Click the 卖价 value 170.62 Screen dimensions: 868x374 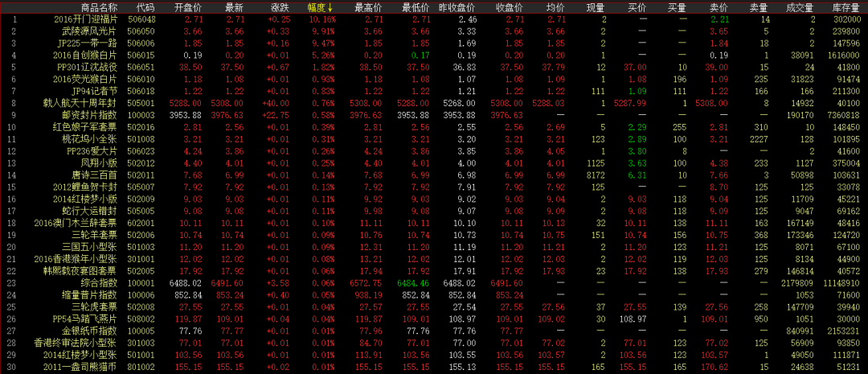(x=716, y=368)
